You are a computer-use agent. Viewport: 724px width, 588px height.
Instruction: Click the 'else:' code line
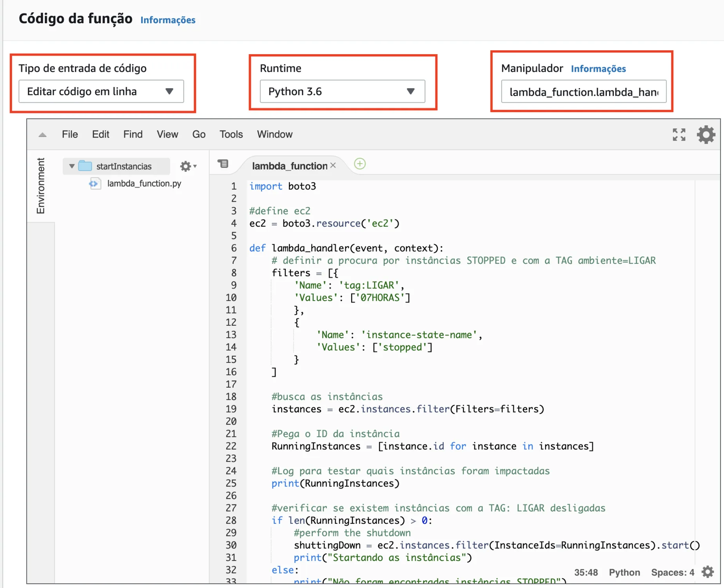point(285,570)
